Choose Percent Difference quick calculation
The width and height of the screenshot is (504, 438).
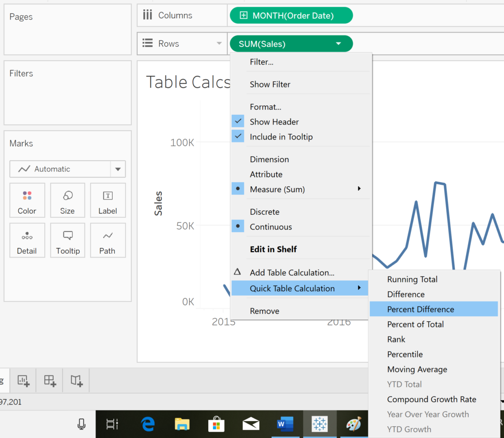click(x=420, y=309)
